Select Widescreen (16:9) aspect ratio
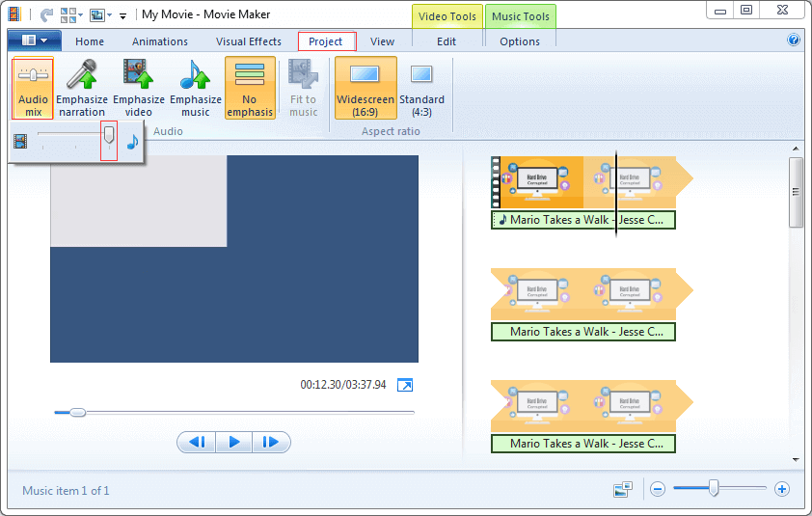This screenshot has width=812, height=516. [365, 87]
